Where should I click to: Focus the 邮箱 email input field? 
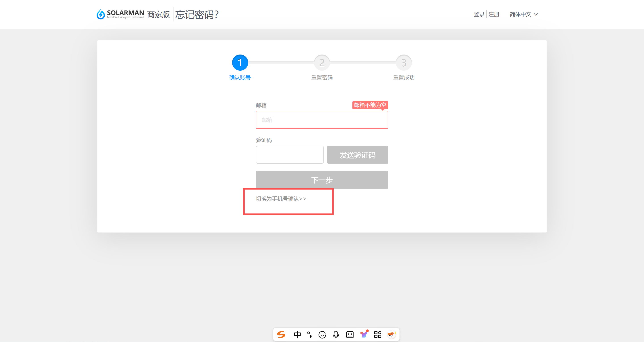[322, 120]
